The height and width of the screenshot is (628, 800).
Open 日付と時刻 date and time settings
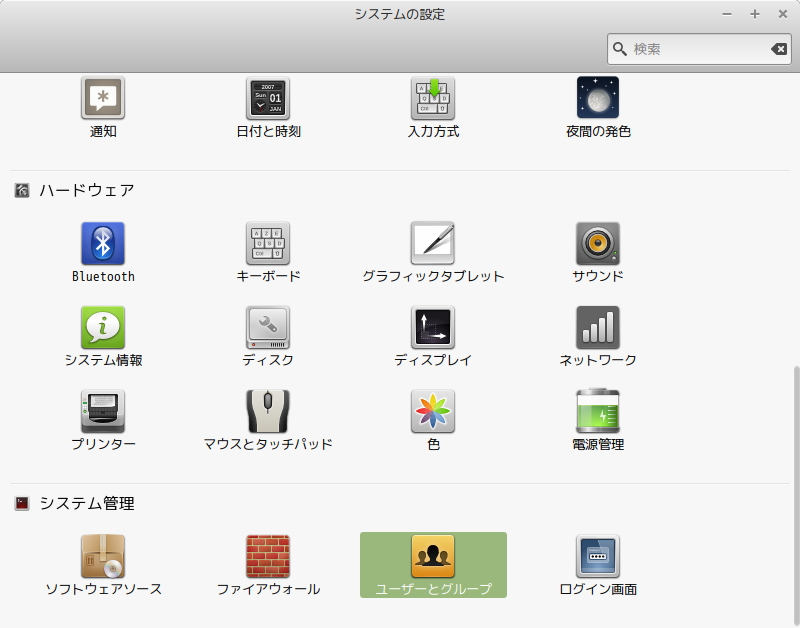click(x=268, y=108)
